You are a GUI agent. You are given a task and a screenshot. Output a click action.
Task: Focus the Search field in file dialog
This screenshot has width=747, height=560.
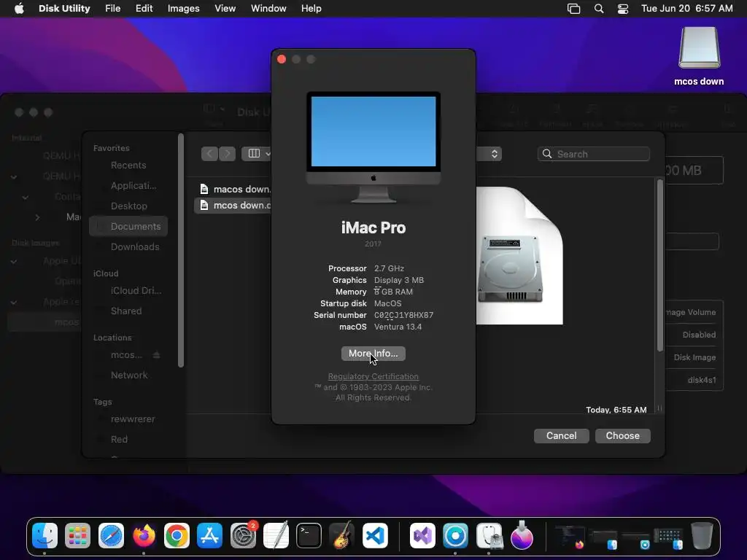(x=594, y=154)
